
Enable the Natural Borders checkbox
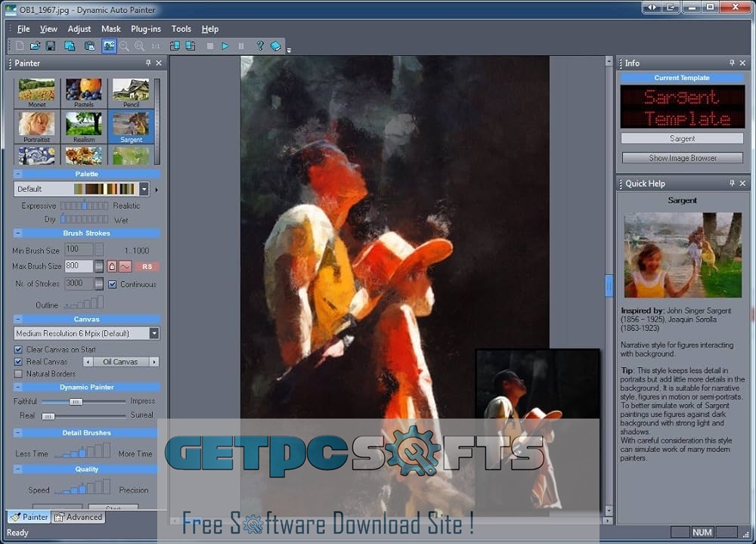pyautogui.click(x=18, y=373)
